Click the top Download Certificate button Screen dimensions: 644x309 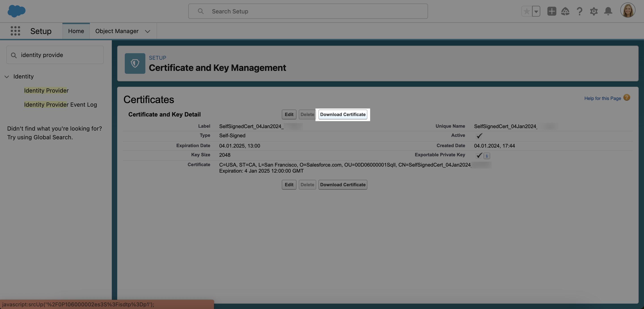[x=343, y=114]
